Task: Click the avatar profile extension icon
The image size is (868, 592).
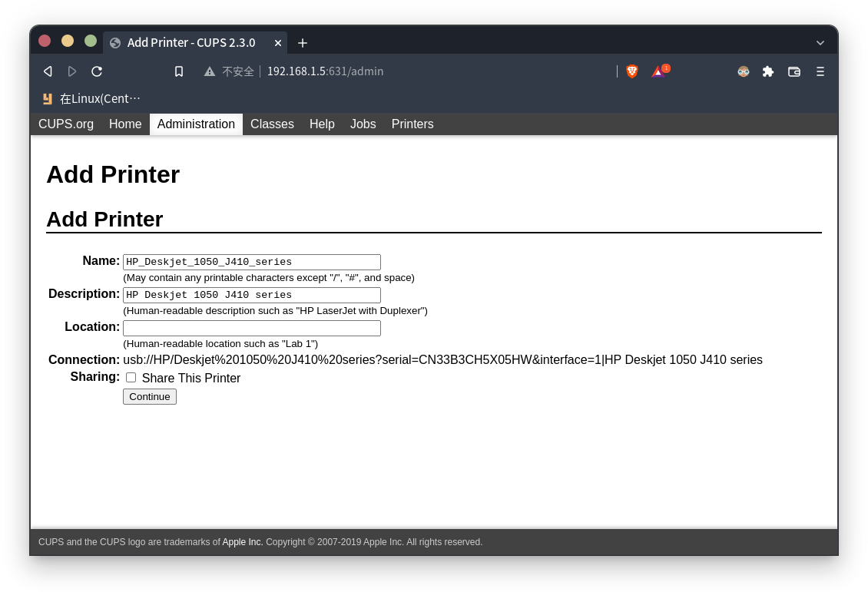Action: [x=743, y=71]
